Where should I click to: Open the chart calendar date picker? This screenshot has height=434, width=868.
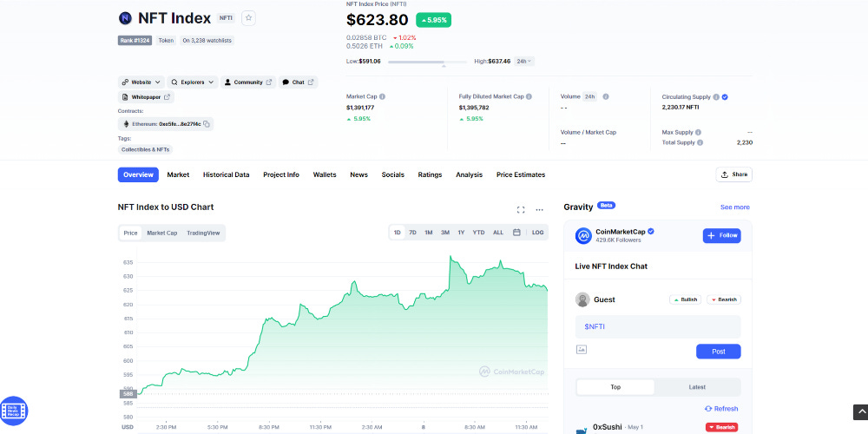(516, 233)
